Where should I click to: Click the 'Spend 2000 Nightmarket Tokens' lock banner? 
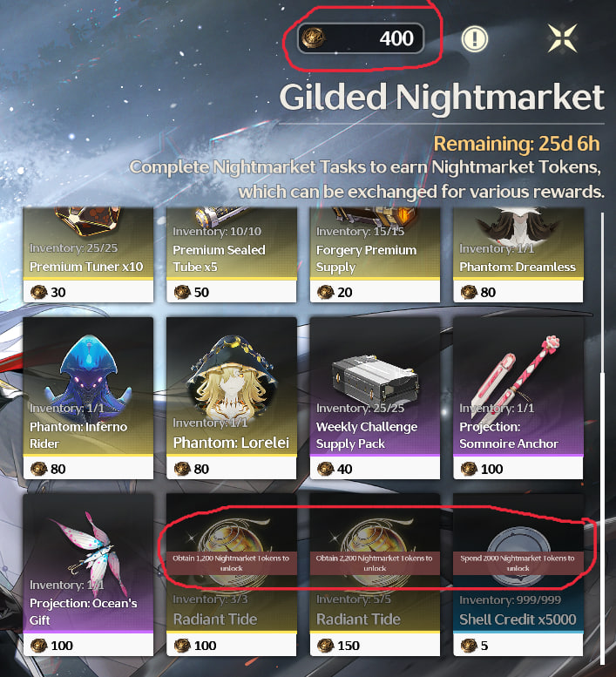point(518,563)
